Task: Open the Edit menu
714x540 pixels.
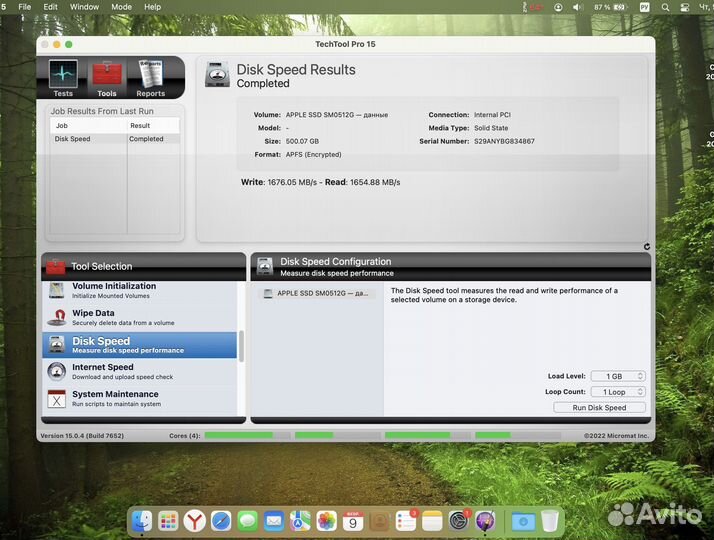Action: tap(50, 7)
